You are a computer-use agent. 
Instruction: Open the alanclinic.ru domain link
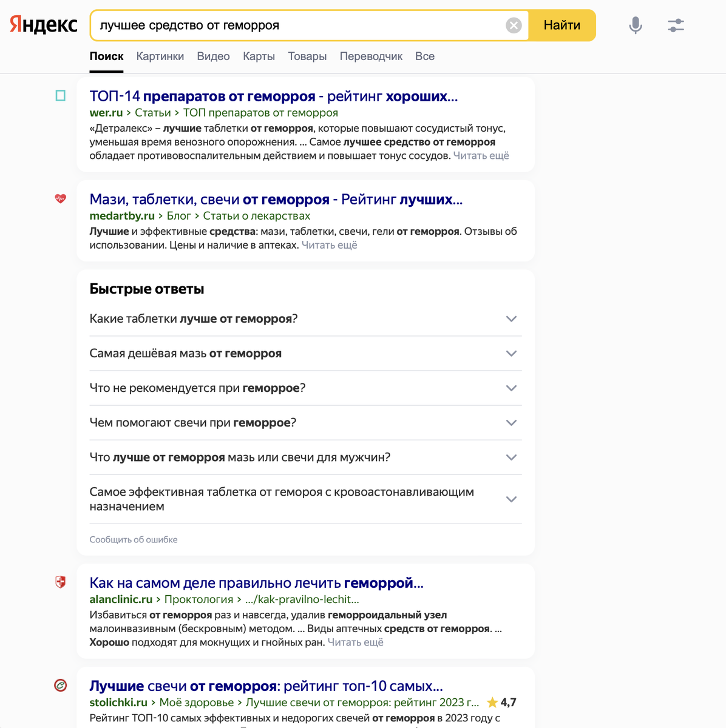point(121,599)
